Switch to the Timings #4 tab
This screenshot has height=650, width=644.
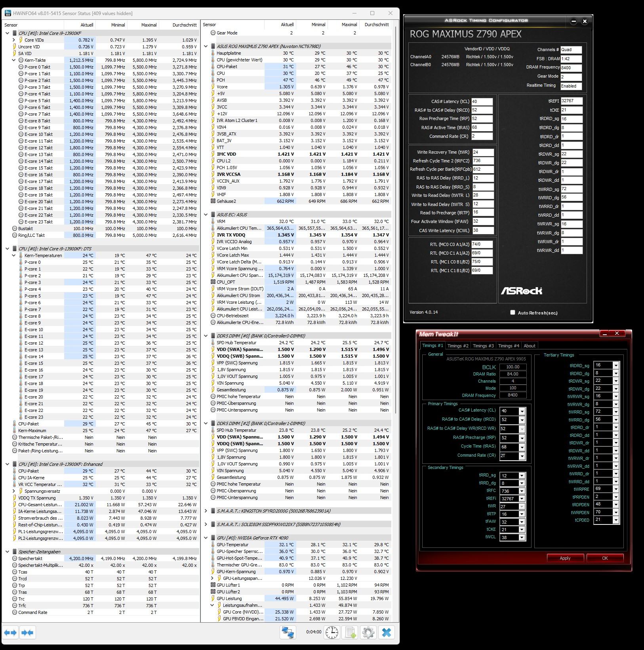click(509, 346)
